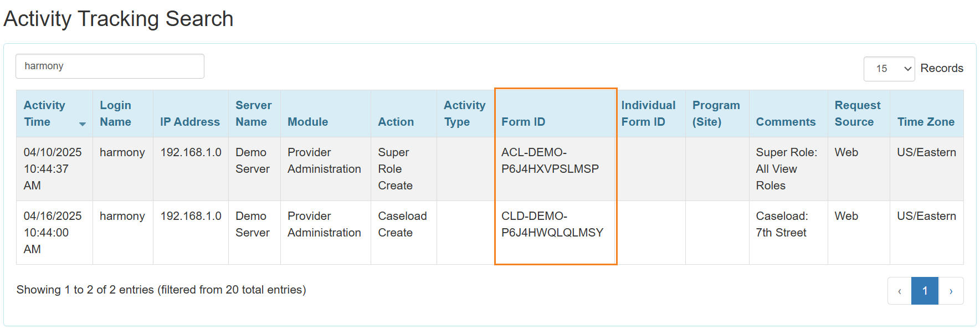Screen dimensions: 980x329
Task: Click IP 192.168.1.0 in Caseload Create row
Action: (191, 216)
